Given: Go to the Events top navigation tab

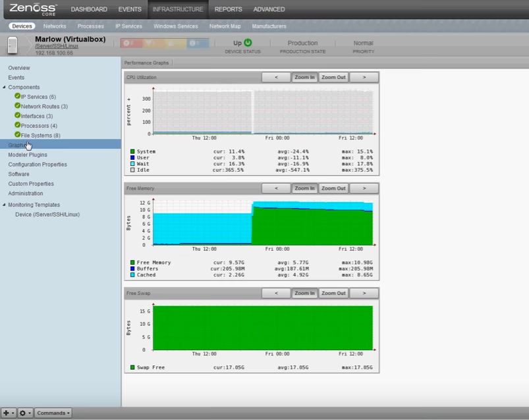Looking at the screenshot, I should 130,9.
